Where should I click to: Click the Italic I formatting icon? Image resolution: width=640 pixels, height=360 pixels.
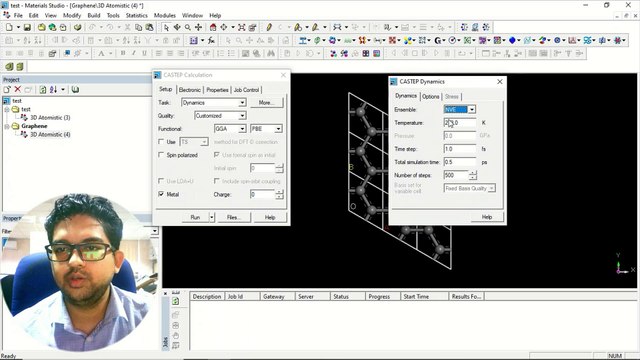coord(133,53)
